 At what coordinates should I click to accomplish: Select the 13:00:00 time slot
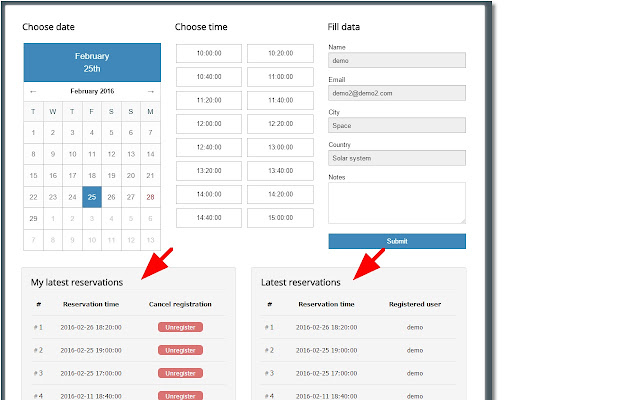tap(280, 147)
